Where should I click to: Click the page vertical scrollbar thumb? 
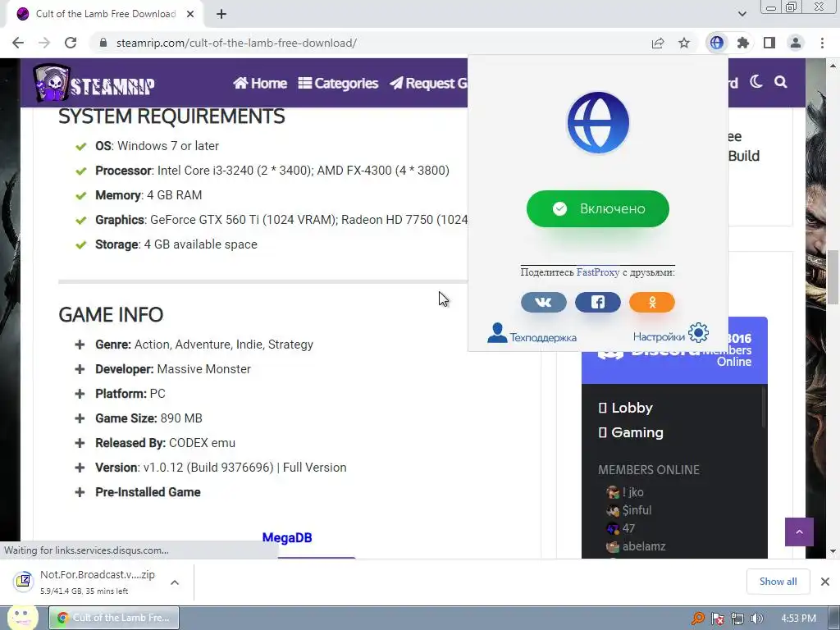click(833, 277)
